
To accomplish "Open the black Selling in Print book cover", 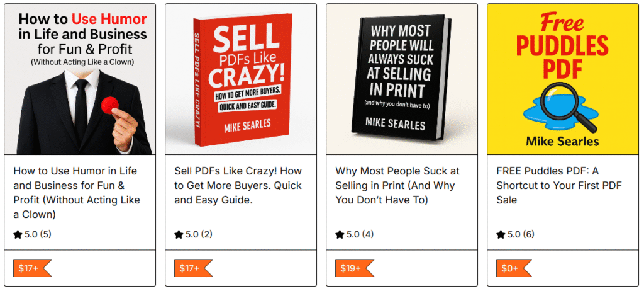I will (402, 79).
